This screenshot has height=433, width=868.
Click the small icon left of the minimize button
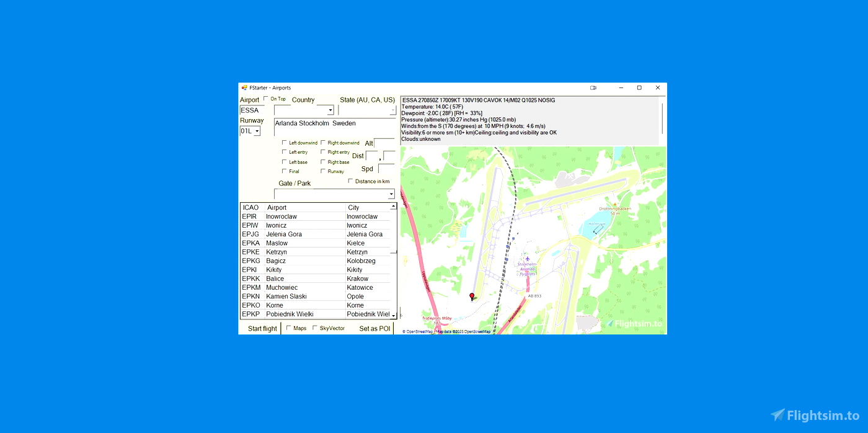[593, 88]
